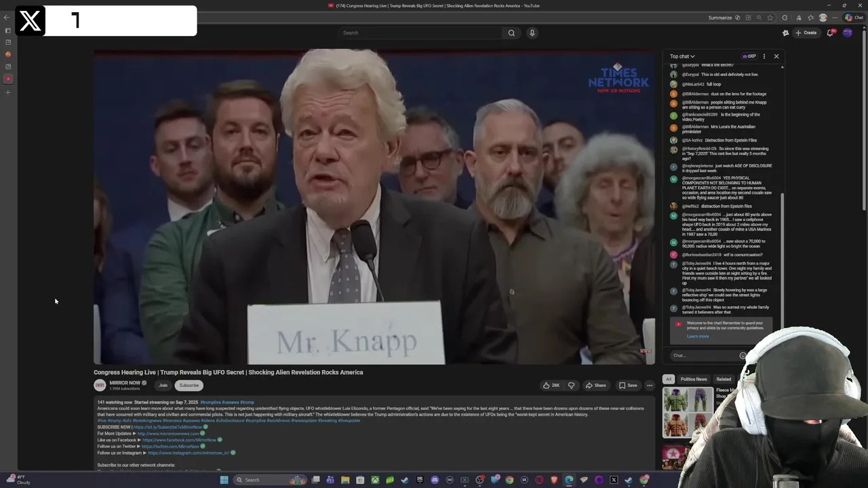
Task: Click the taskbar Search box
Action: tap(270, 480)
